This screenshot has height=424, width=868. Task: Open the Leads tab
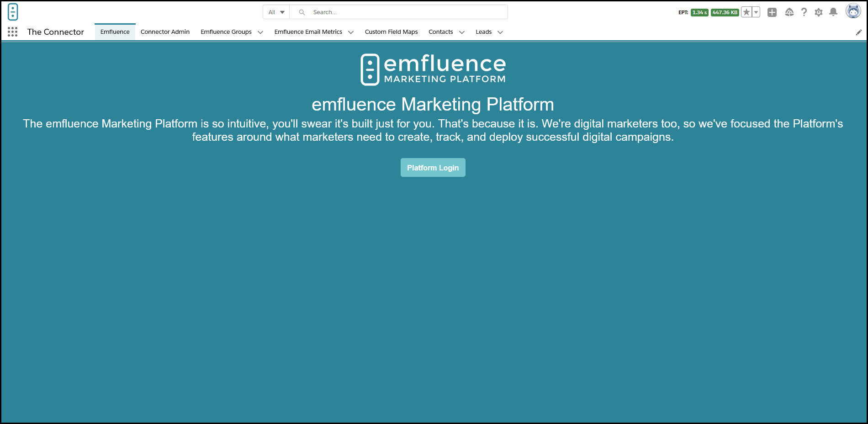tap(484, 32)
